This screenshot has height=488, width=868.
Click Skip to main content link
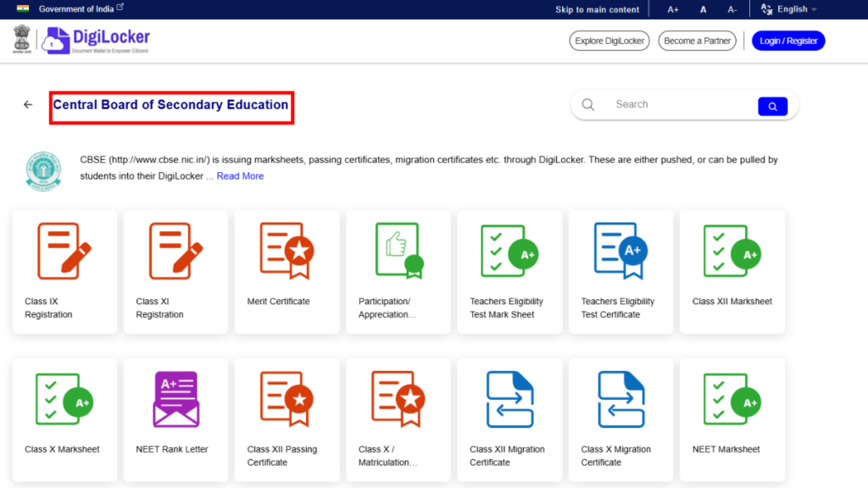pyautogui.click(x=597, y=9)
